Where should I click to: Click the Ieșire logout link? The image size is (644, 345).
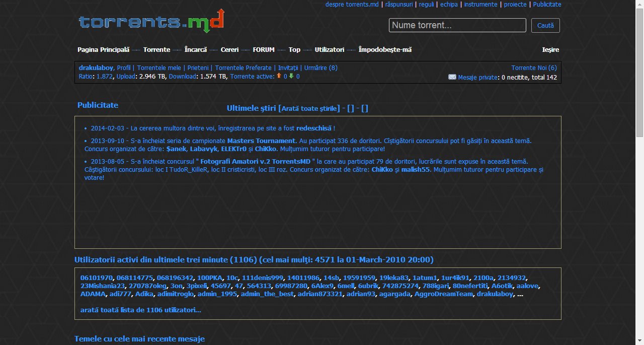point(550,50)
